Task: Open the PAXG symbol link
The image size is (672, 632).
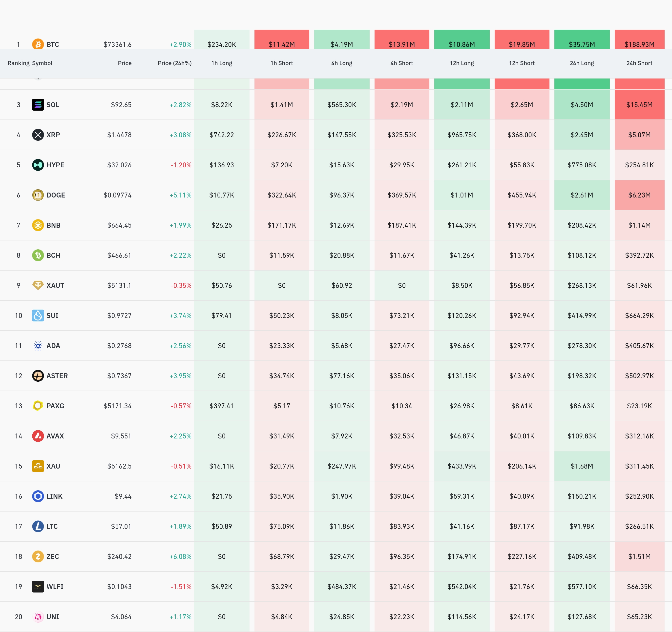Action: tap(55, 406)
